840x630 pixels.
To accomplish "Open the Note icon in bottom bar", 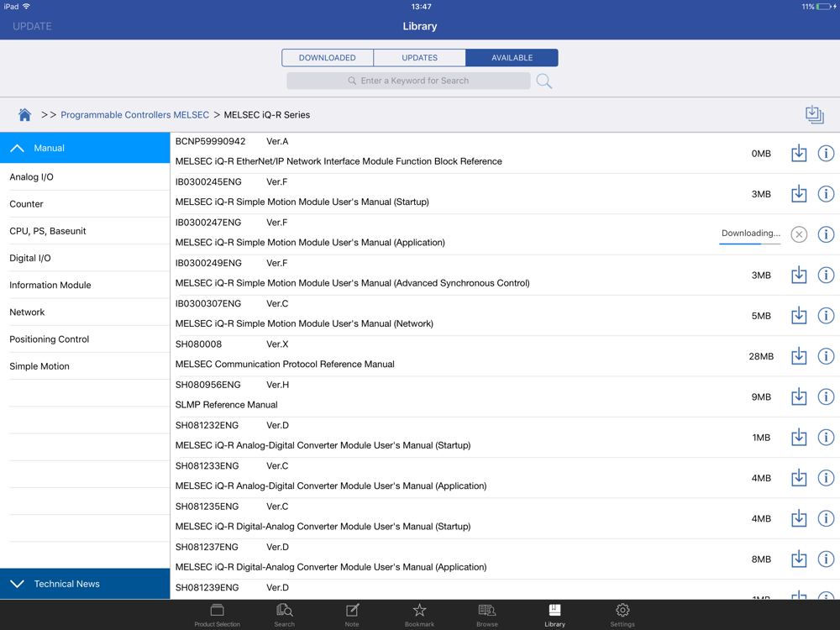I will click(x=352, y=614).
